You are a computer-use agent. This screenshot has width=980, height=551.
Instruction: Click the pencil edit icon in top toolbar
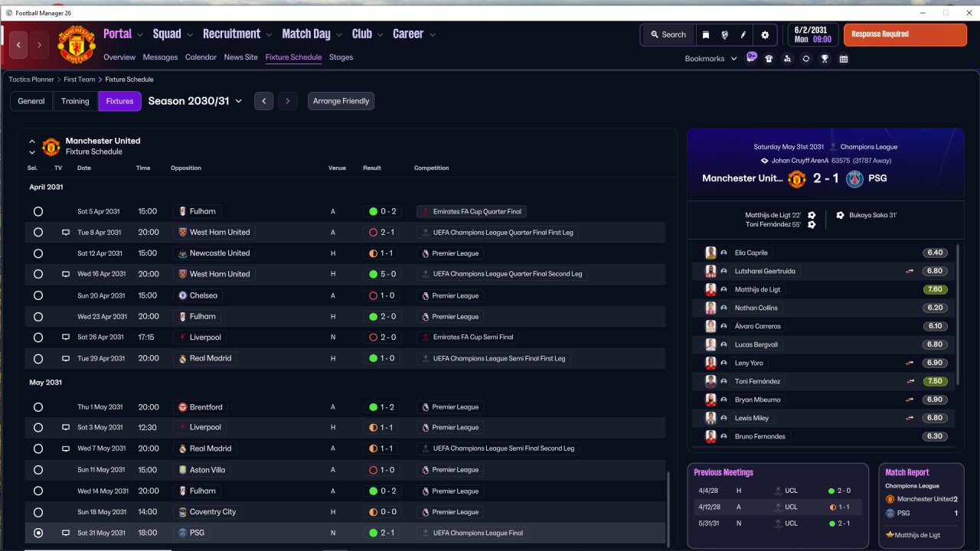click(x=743, y=34)
